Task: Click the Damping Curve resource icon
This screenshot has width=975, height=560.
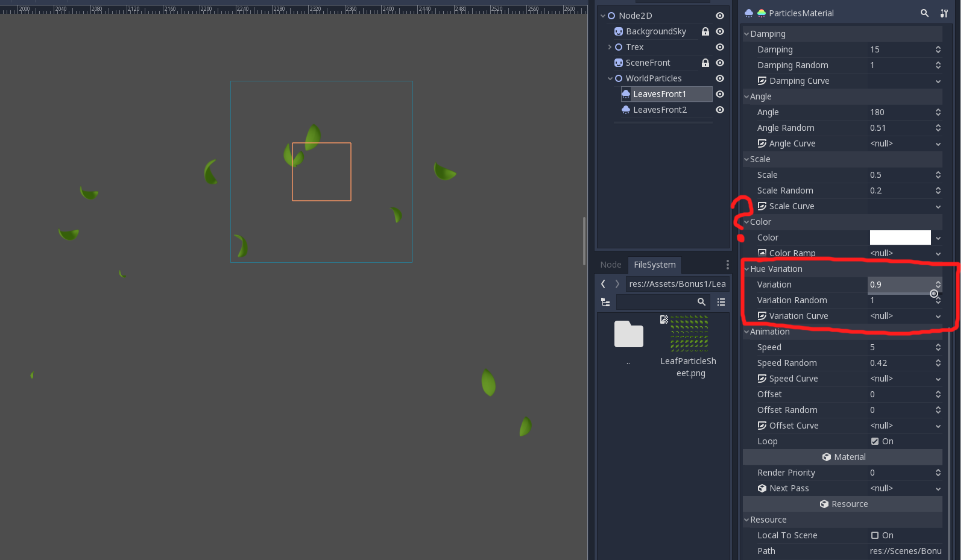Action: [x=762, y=81]
